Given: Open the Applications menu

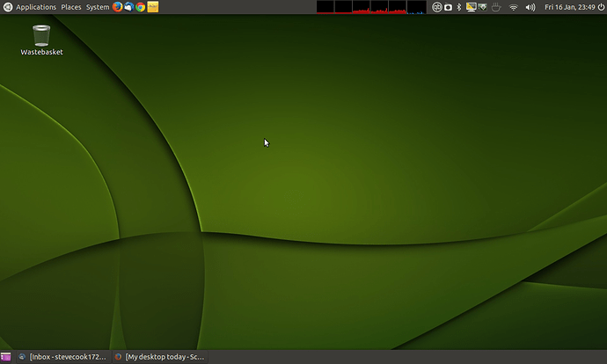Looking at the screenshot, I should [x=35, y=7].
